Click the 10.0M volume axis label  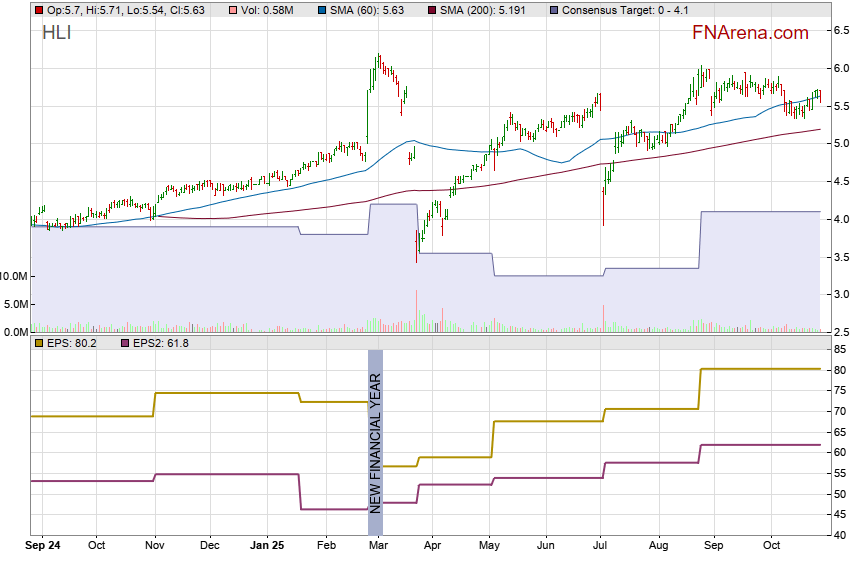tap(14, 276)
